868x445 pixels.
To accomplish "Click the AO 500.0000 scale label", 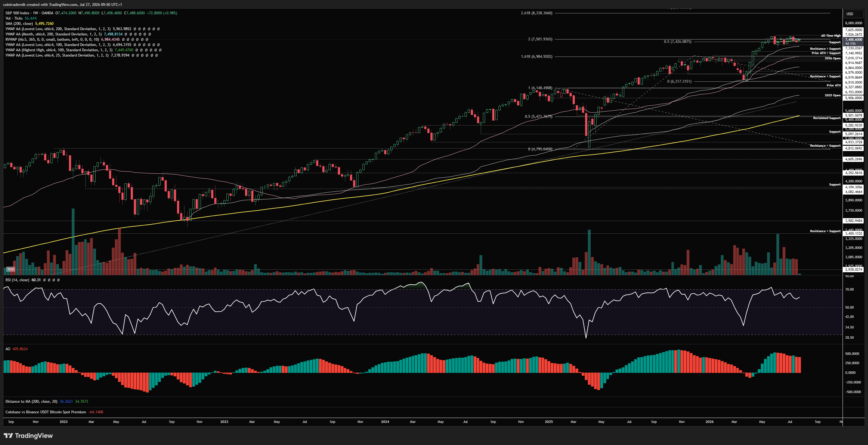I will pyautogui.click(x=852, y=354).
